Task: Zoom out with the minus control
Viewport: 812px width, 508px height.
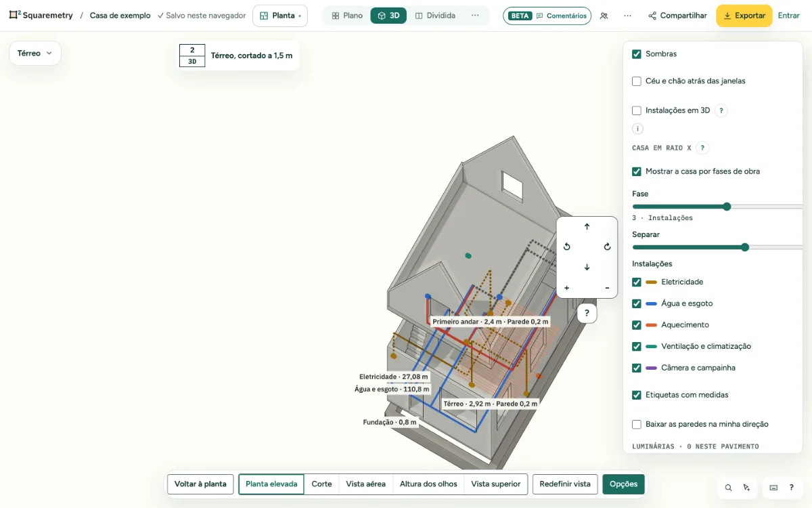Action: (607, 288)
